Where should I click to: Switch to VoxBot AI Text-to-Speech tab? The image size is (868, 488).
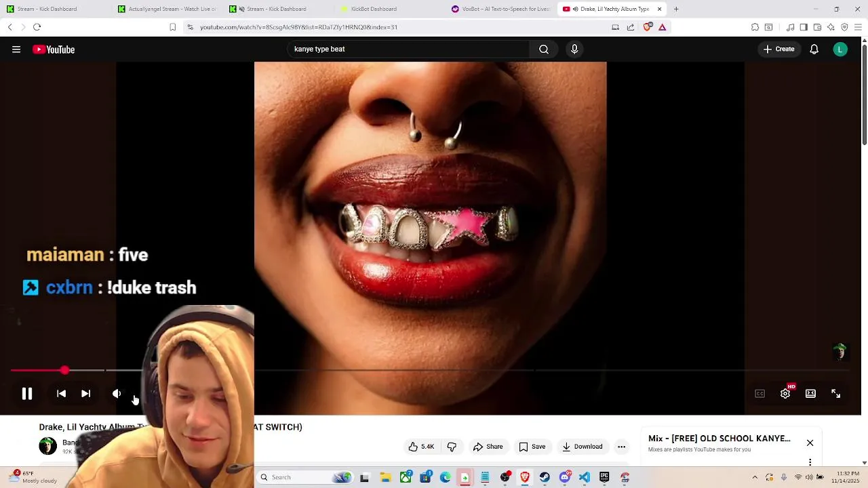500,9
